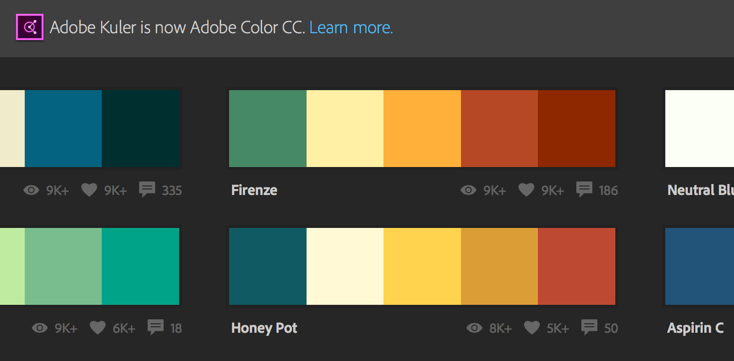The width and height of the screenshot is (734, 361).
Task: Click the Adobe Color CC logo icon
Action: (30, 27)
